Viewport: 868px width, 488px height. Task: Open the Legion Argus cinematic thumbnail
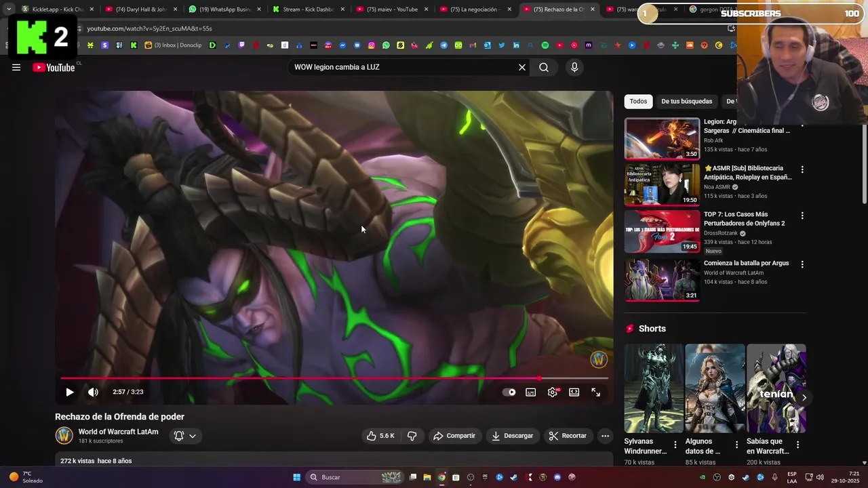pyautogui.click(x=662, y=138)
